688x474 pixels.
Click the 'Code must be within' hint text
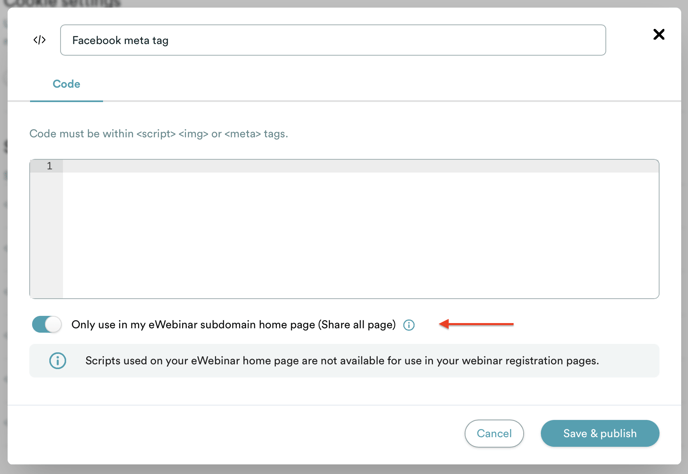coord(158,133)
